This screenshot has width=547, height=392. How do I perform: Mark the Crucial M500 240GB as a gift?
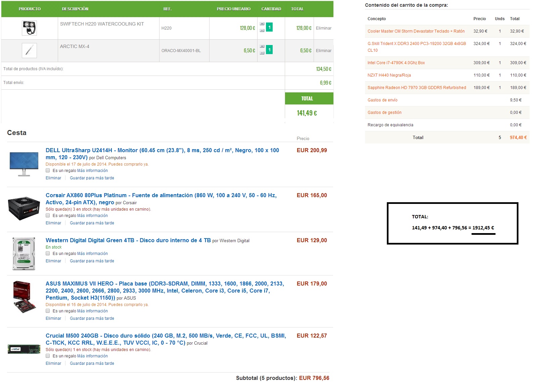click(x=48, y=356)
